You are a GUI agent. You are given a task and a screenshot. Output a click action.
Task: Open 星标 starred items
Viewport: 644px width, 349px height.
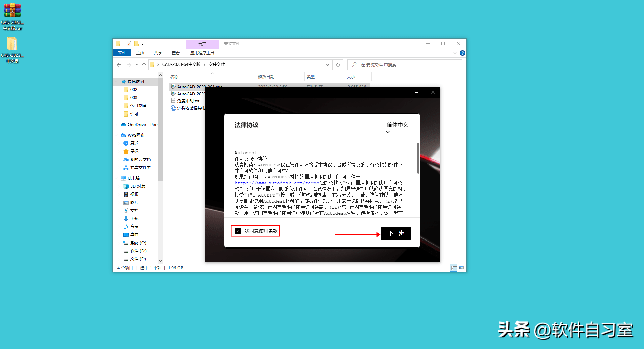point(131,151)
